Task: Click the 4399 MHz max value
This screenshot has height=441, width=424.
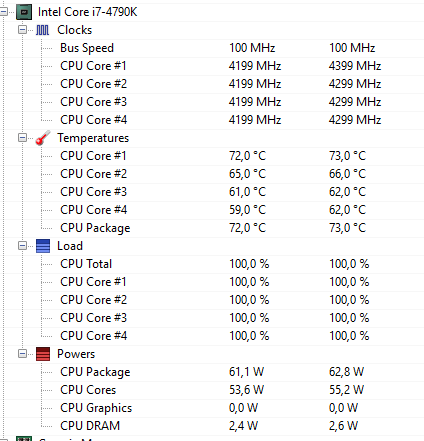Action: (355, 66)
